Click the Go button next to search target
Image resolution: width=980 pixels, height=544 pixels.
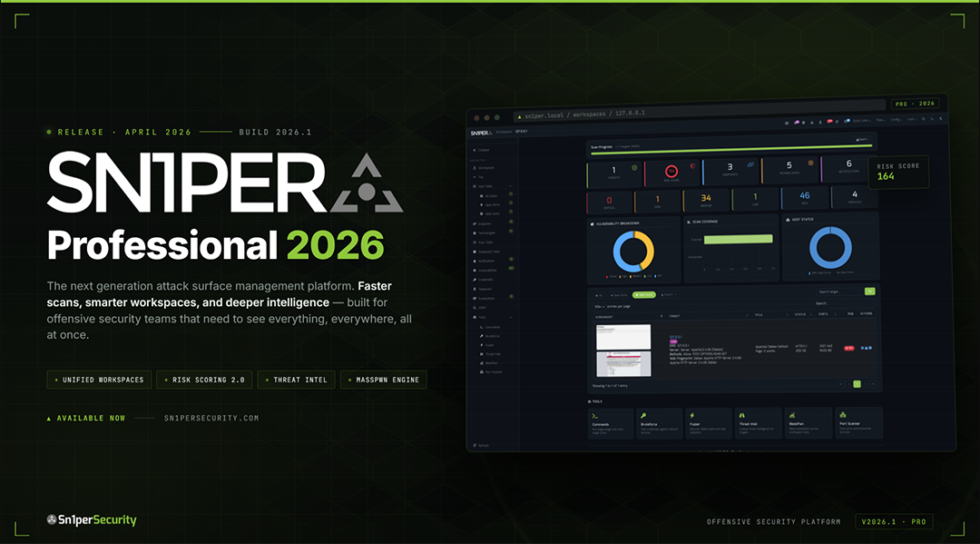tap(870, 292)
